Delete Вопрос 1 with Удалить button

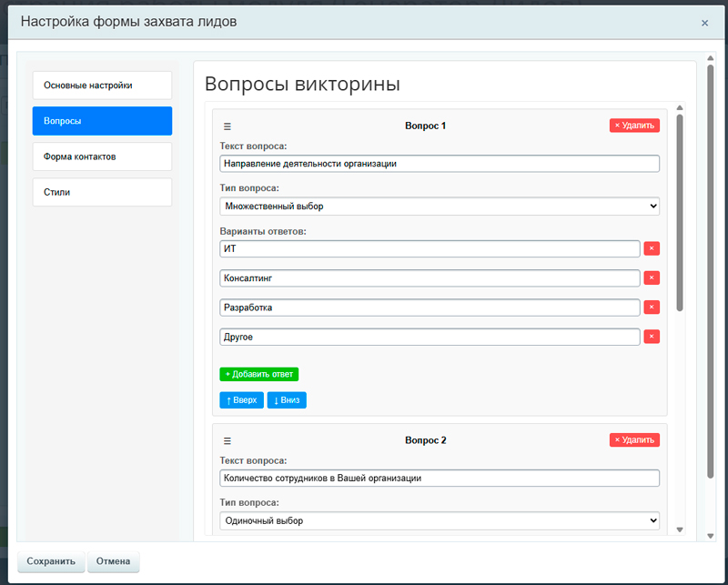[x=634, y=126]
